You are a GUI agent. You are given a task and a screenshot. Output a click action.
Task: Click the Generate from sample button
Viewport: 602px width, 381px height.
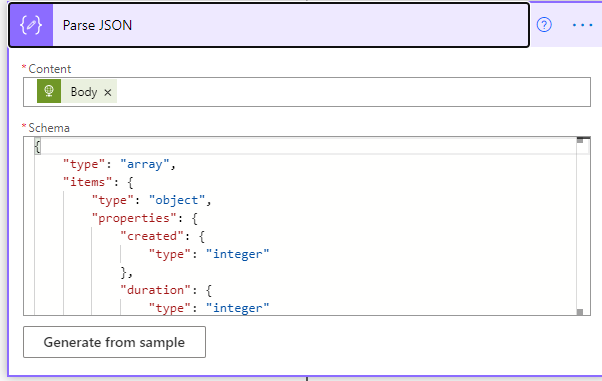[114, 342]
